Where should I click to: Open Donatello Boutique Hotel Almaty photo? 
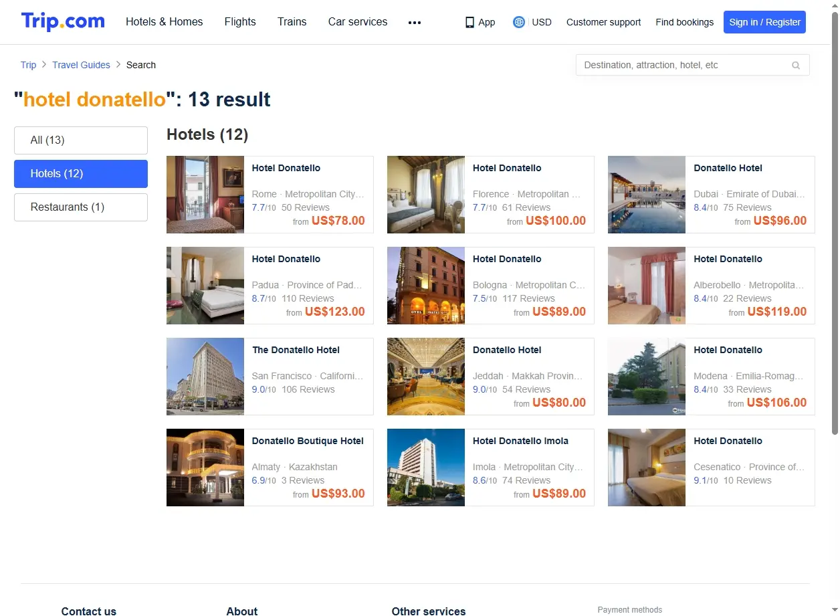205,468
